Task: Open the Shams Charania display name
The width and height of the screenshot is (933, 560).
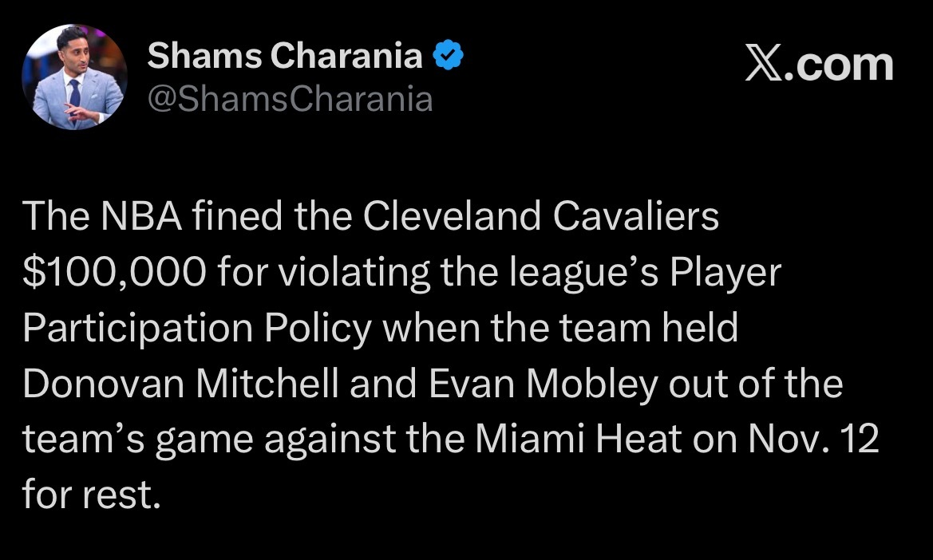Action: click(x=284, y=55)
